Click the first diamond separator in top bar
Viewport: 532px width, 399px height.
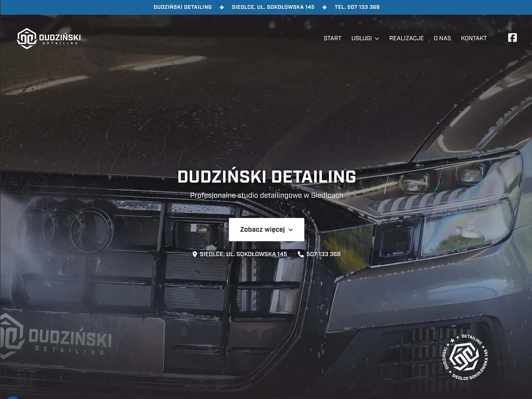[x=222, y=7]
